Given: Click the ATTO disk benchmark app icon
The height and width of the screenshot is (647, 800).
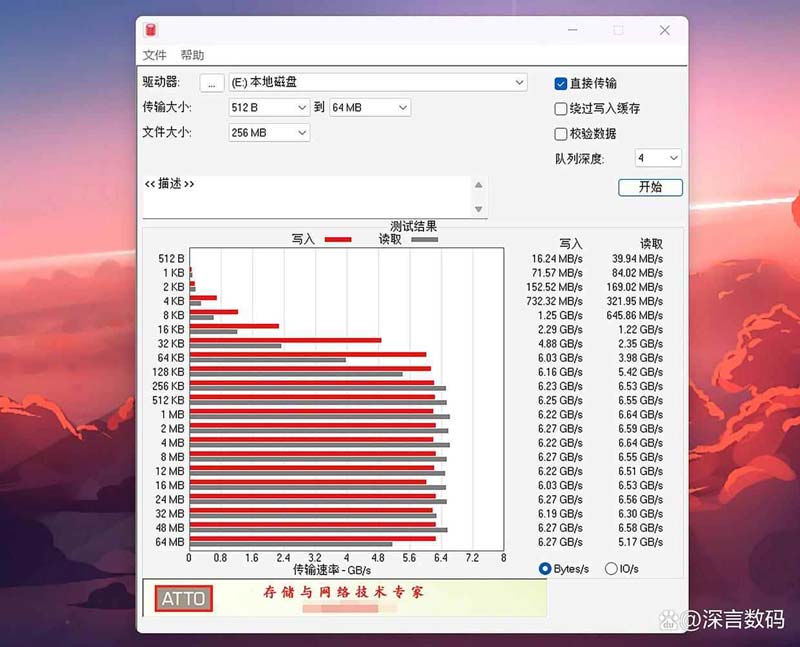Looking at the screenshot, I should (x=150, y=30).
